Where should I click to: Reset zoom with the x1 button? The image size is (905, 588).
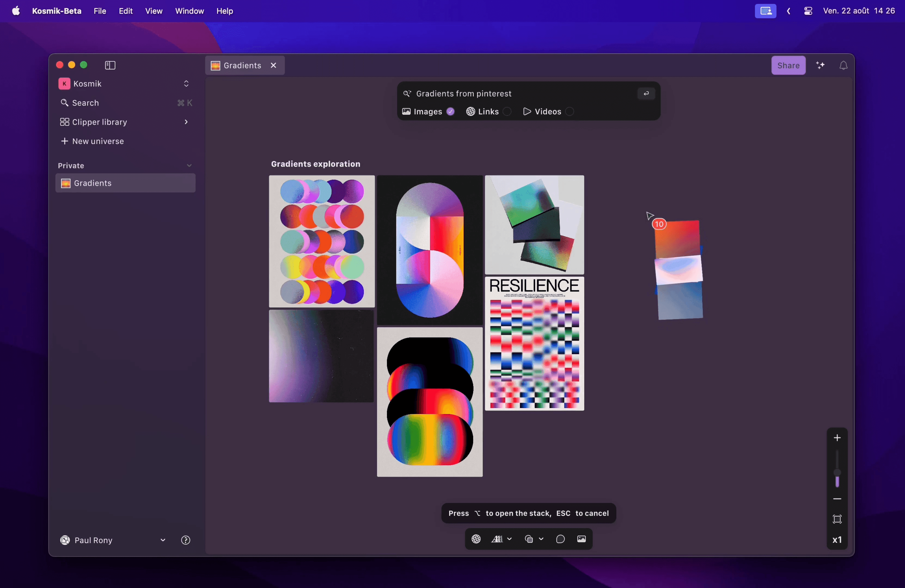point(837,540)
